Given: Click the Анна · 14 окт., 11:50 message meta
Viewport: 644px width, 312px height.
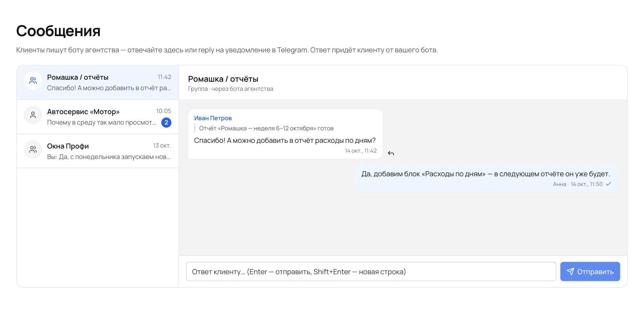Looking at the screenshot, I should [578, 184].
